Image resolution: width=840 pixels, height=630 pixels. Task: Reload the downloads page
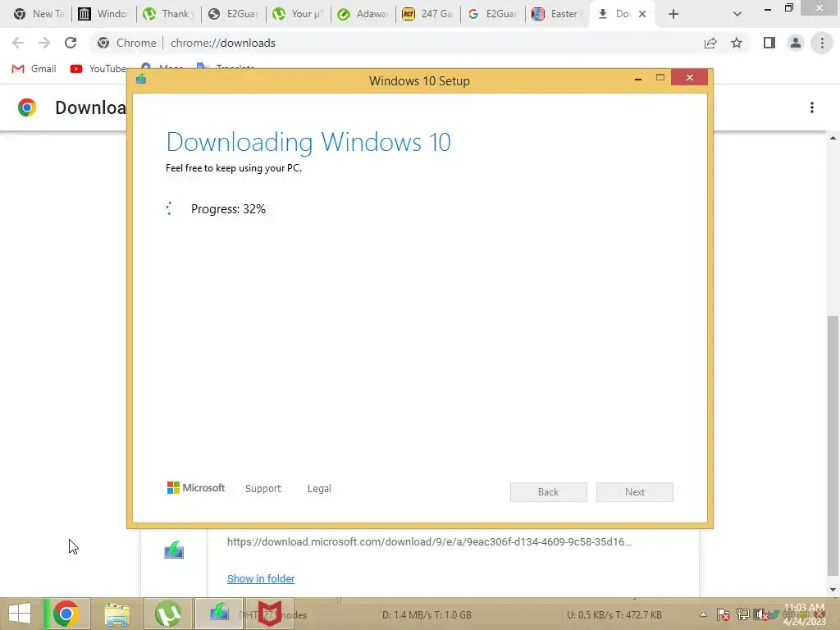71,43
